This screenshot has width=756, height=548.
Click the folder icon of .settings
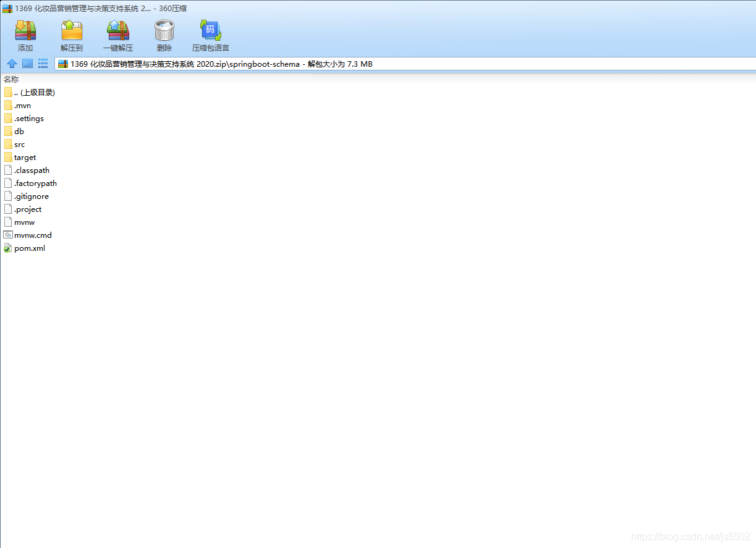[x=8, y=118]
